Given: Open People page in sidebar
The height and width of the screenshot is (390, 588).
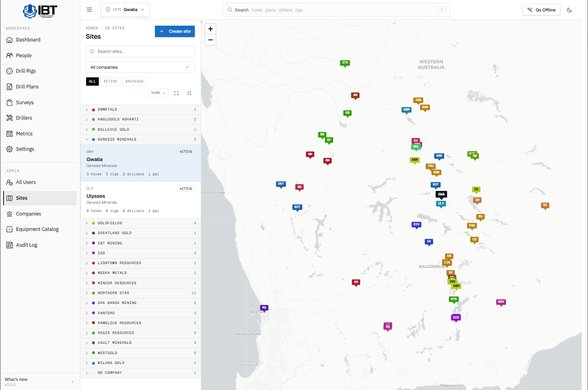Looking at the screenshot, I should coord(40,56).
